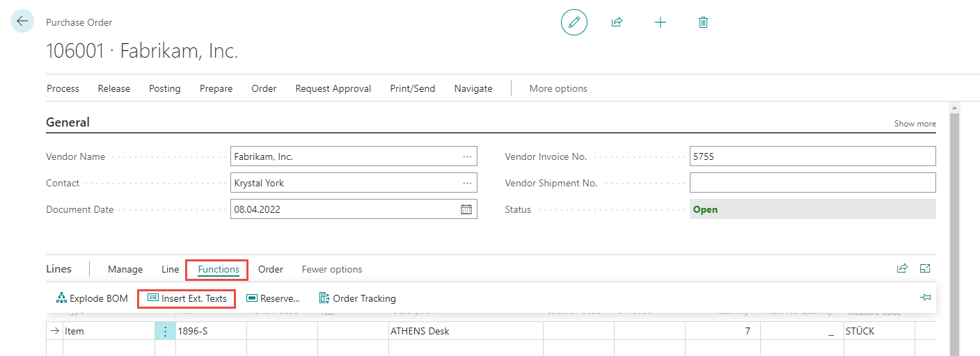Viewport: 980px width, 356px height.
Task: Click the share icon in the header
Action: 617,22
